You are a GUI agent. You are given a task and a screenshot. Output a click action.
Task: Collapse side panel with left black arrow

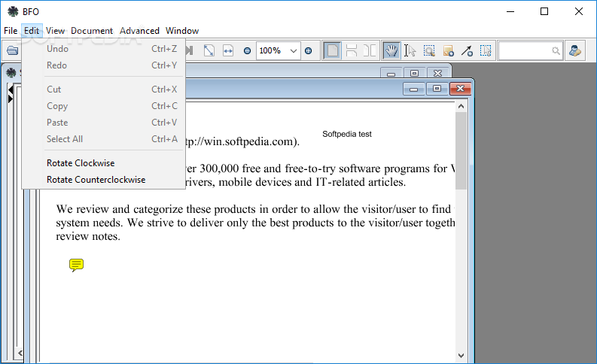pos(11,90)
